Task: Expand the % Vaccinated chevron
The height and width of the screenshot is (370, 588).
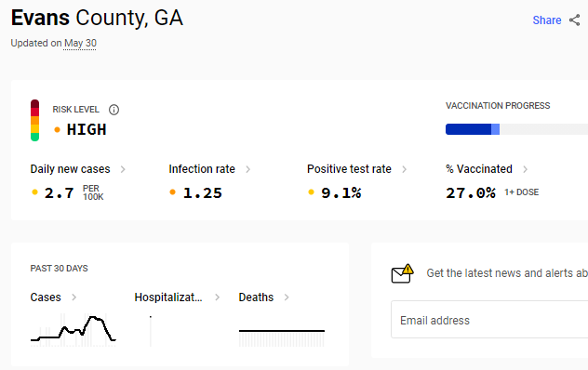Action: point(525,169)
